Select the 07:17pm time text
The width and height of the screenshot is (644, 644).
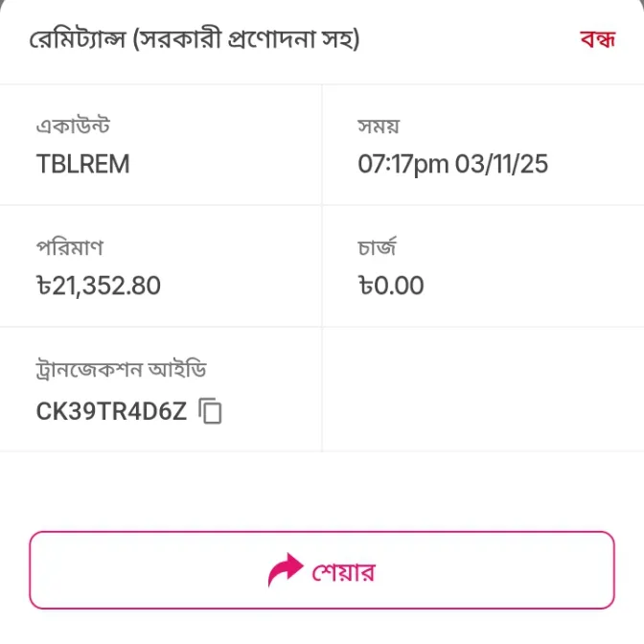tap(403, 164)
